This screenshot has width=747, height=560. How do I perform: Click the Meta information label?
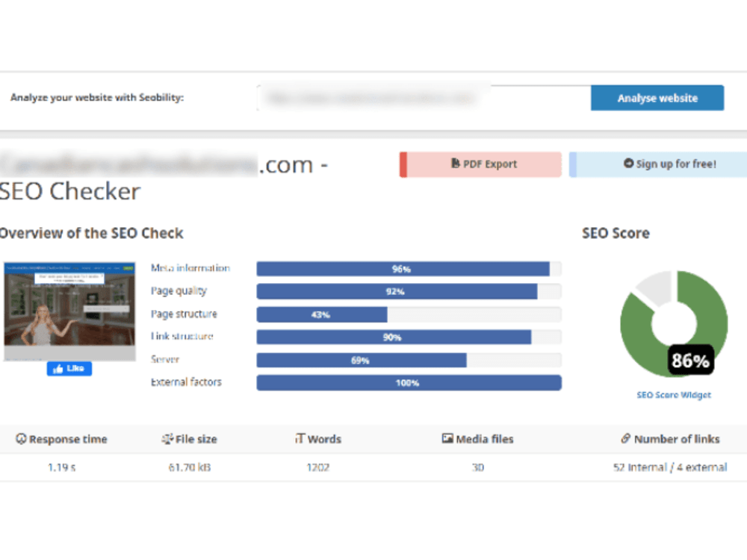190,268
